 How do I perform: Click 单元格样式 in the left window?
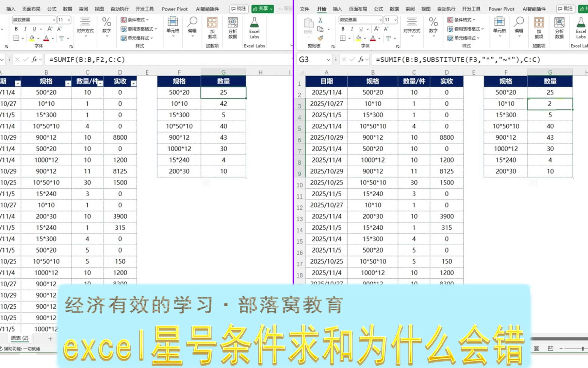137,38
